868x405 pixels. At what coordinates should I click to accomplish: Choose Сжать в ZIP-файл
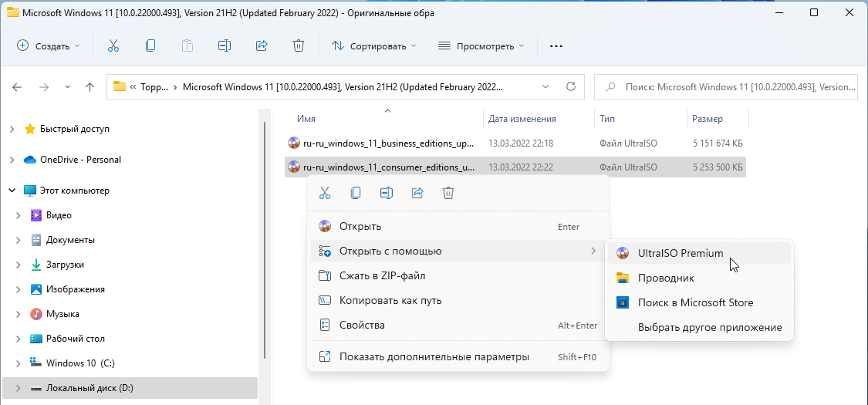pyautogui.click(x=458, y=275)
